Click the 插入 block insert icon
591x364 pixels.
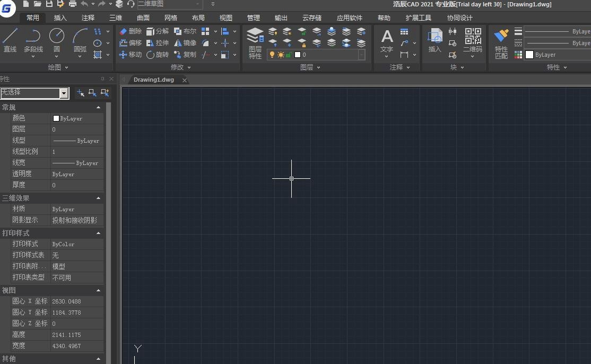coord(434,41)
